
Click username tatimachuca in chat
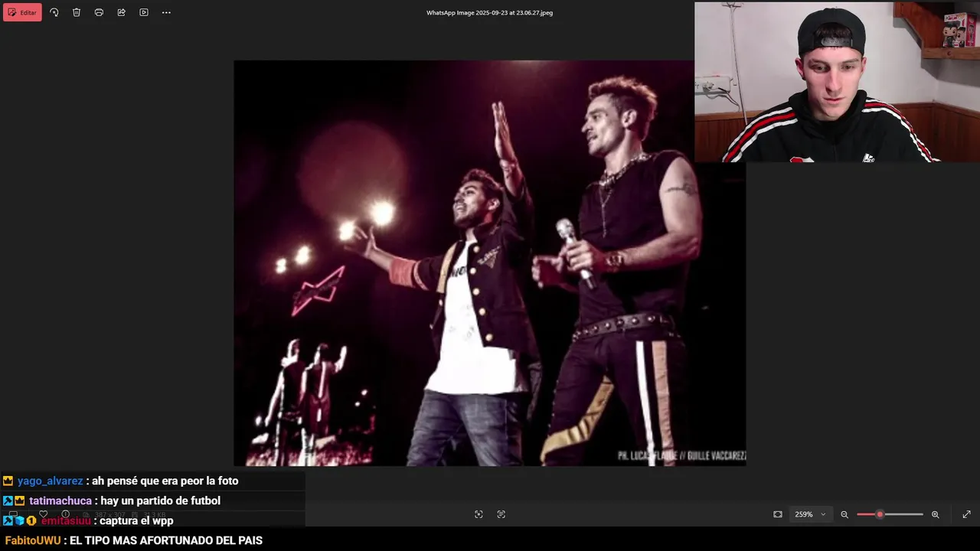tap(60, 500)
